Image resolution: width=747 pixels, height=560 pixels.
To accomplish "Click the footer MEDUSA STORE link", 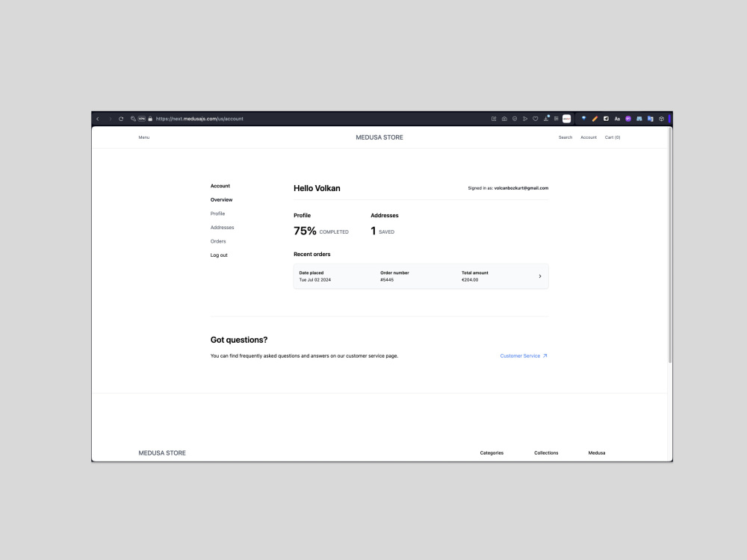I will point(162,453).
